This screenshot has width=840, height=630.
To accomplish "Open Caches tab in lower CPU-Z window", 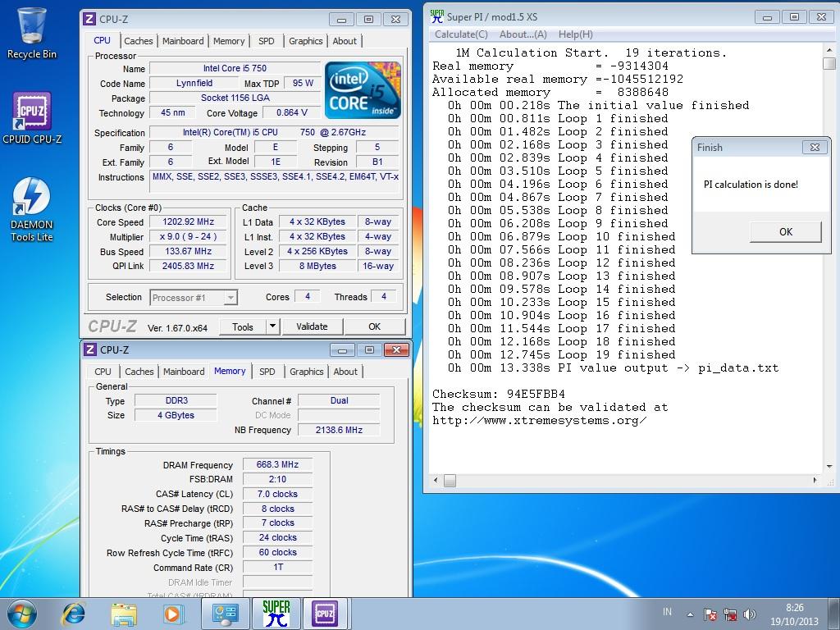I will pos(139,372).
